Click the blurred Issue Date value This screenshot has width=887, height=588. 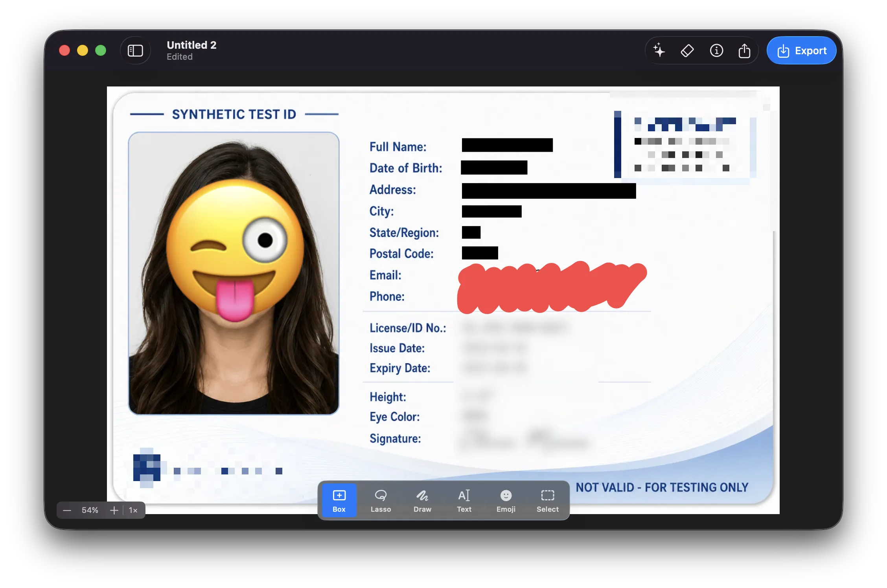[x=495, y=348]
